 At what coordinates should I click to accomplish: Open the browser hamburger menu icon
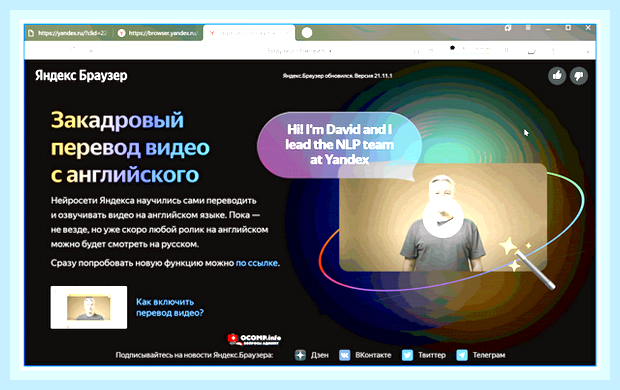[528, 28]
